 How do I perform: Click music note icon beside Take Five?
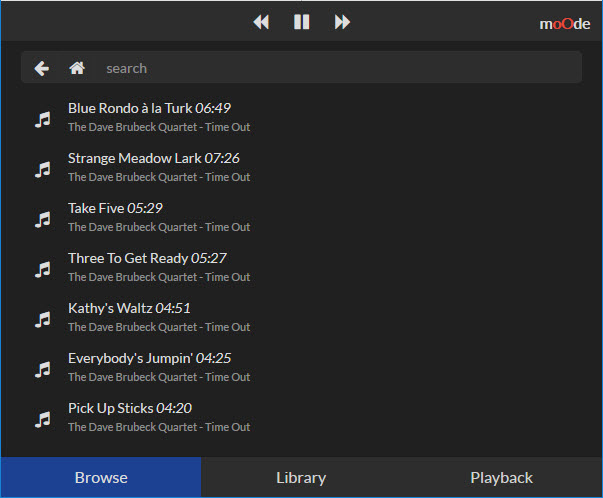tap(43, 219)
